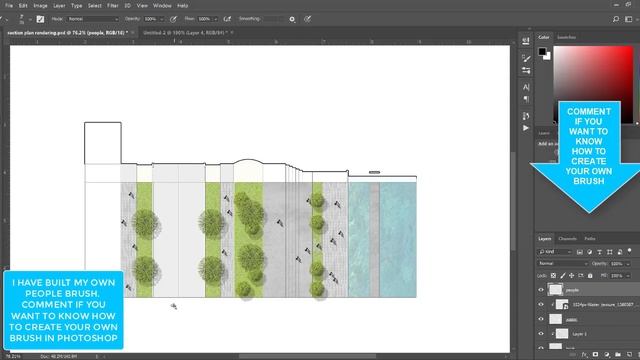Viewport: 640px width, 360px height.
Task: Open the Paragraph panel icon in dock
Action: point(526,99)
